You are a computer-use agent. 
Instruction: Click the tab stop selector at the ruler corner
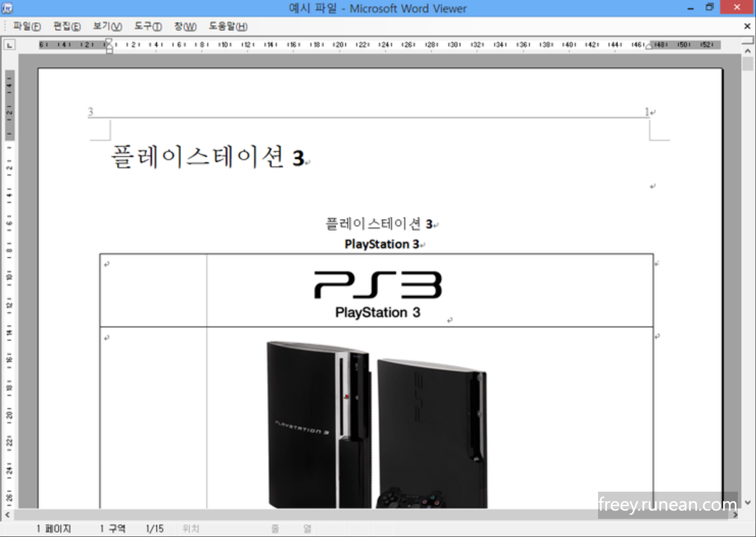point(9,44)
